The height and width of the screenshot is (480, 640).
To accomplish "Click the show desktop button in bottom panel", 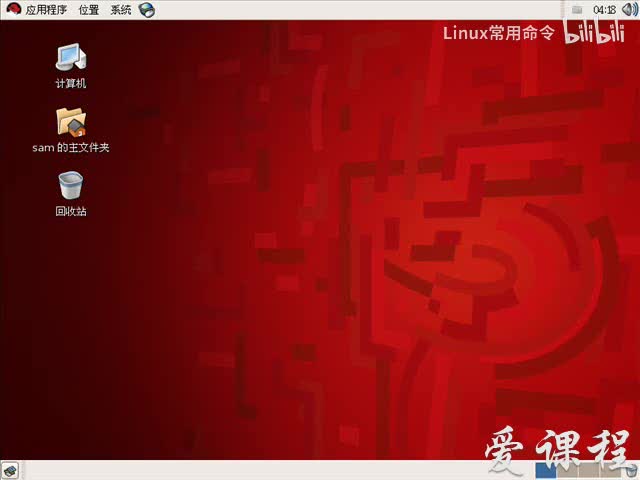I will click(10, 471).
